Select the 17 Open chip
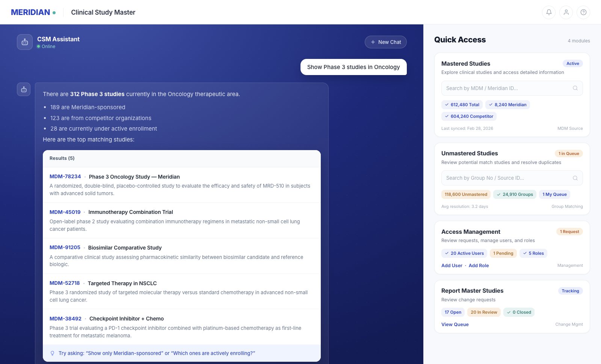Screen dimensions: 601x364 453,312
